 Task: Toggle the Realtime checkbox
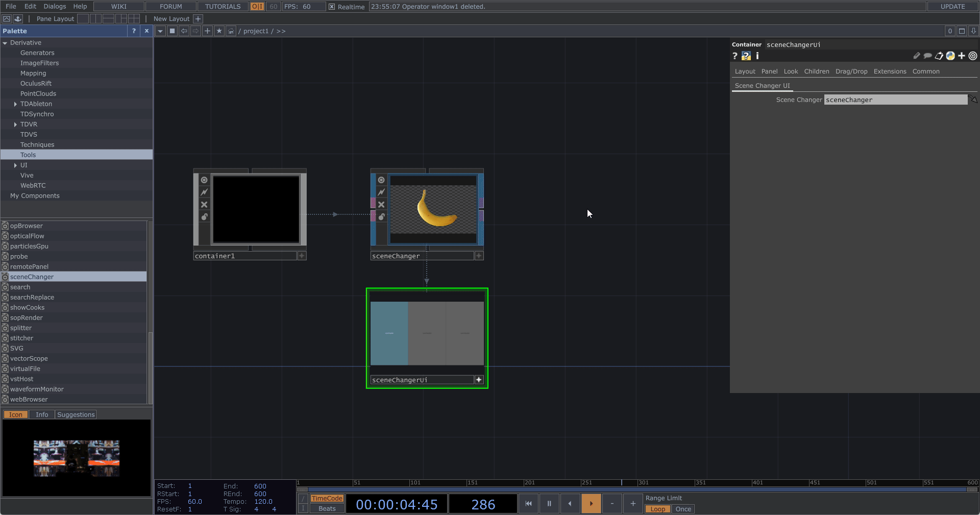tap(332, 7)
